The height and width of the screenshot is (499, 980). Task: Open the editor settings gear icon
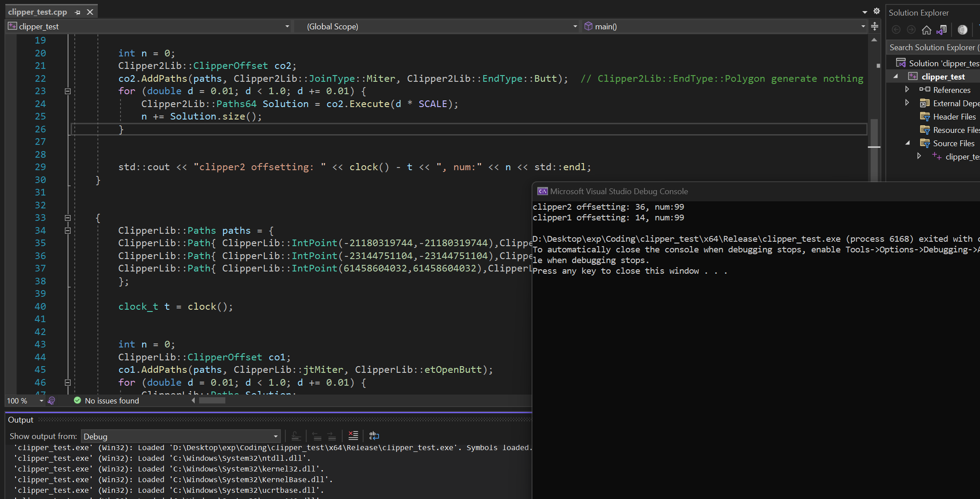[x=876, y=11]
